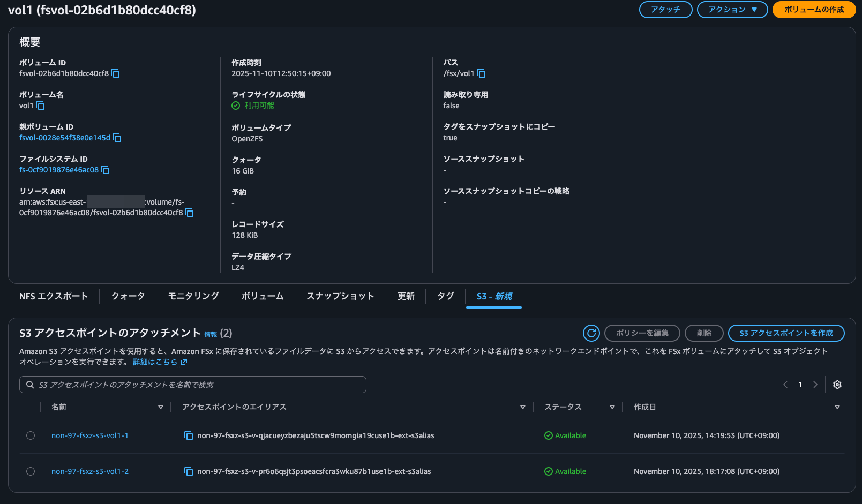862x504 pixels.
Task: Copy alias of non-97-fsxz-s3-vol1-1
Action: tap(189, 435)
